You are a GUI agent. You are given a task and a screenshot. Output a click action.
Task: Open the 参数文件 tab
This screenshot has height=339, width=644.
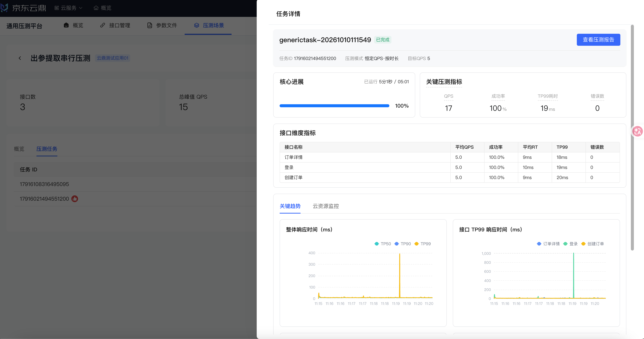coord(162,25)
